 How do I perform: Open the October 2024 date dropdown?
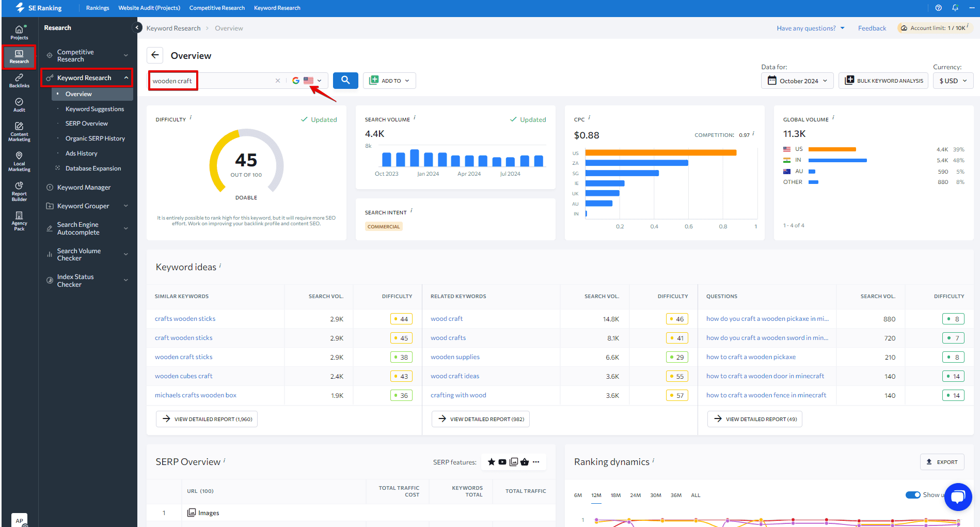pyautogui.click(x=797, y=81)
